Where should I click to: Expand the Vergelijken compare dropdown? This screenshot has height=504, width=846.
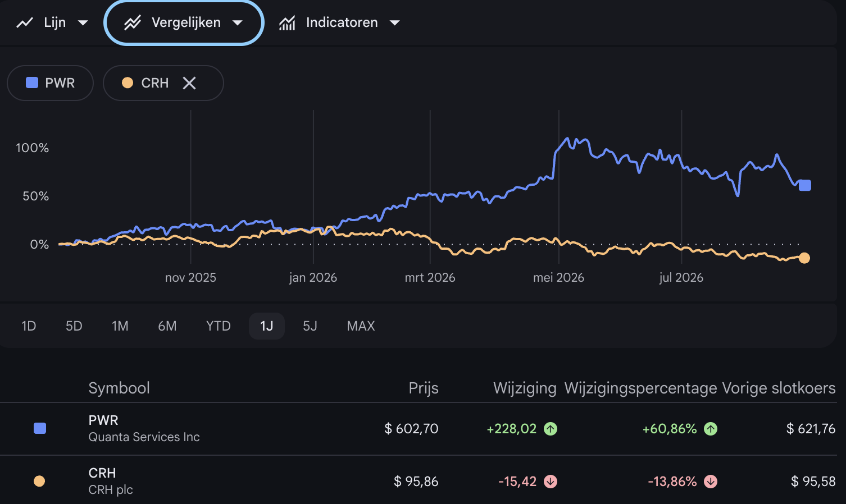tap(184, 22)
